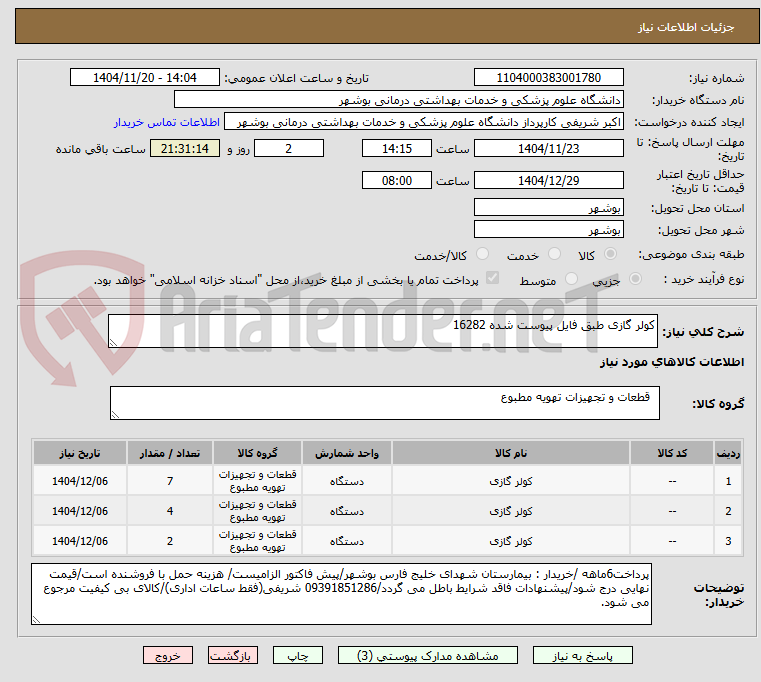Image resolution: width=761 pixels, height=682 pixels.
Task: Click the تعداد / مقدار column header
Action: pyautogui.click(x=170, y=453)
